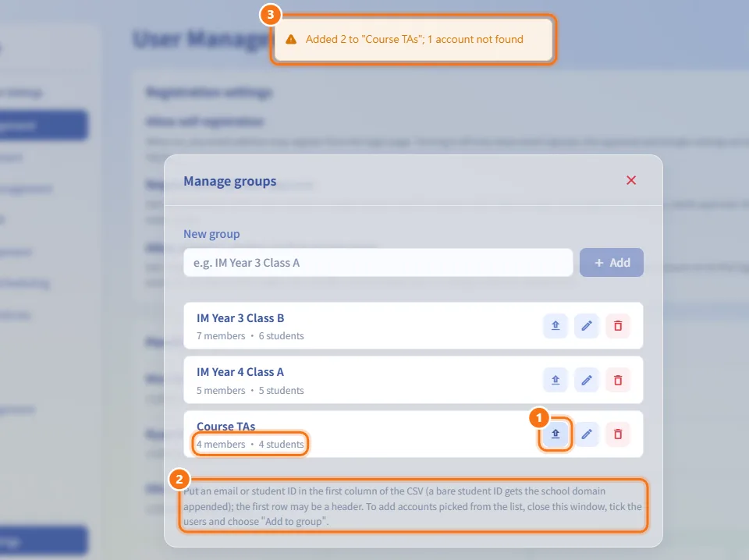Delete the IM Year 3 Class B group
The width and height of the screenshot is (749, 560).
pos(618,326)
